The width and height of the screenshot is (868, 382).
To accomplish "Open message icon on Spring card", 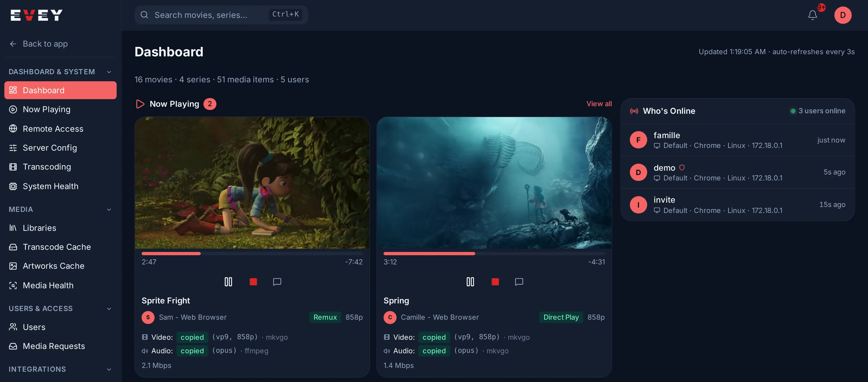I will (519, 282).
